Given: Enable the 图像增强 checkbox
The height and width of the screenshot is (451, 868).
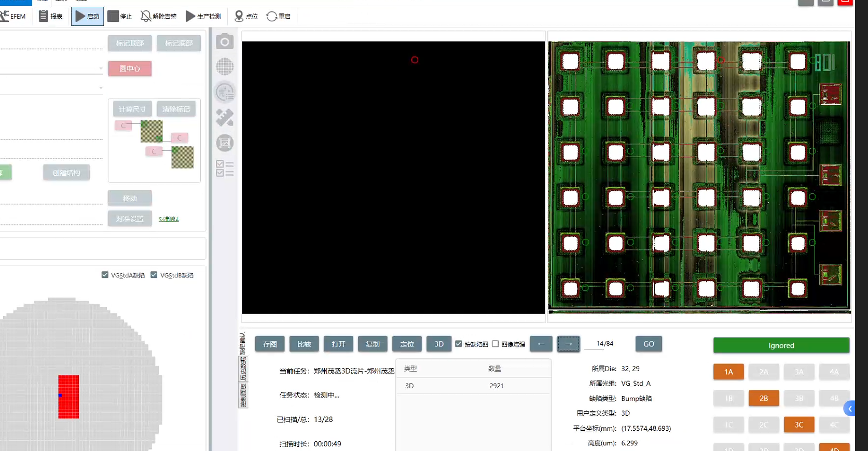Looking at the screenshot, I should (495, 344).
